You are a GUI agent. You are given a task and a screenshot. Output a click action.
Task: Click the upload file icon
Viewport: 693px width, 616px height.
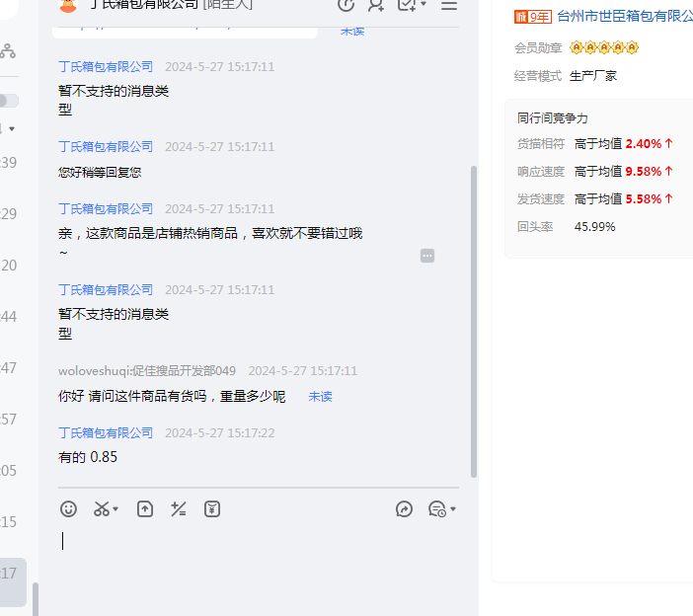click(145, 509)
